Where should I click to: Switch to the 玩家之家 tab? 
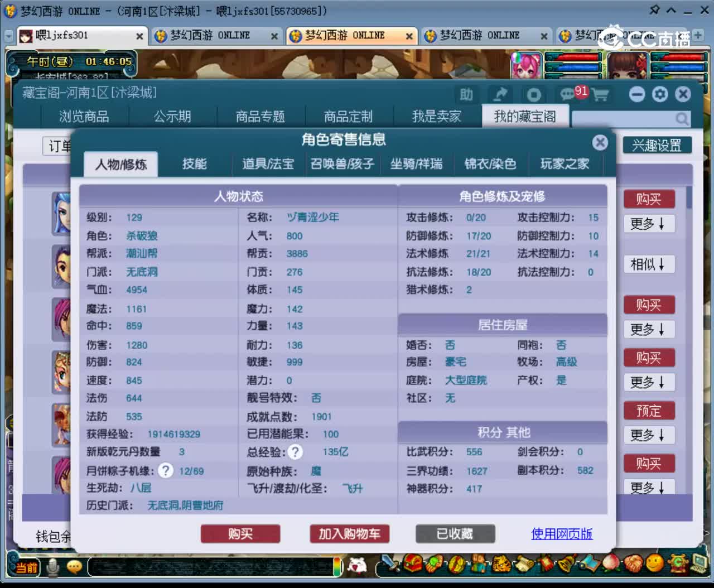[565, 164]
